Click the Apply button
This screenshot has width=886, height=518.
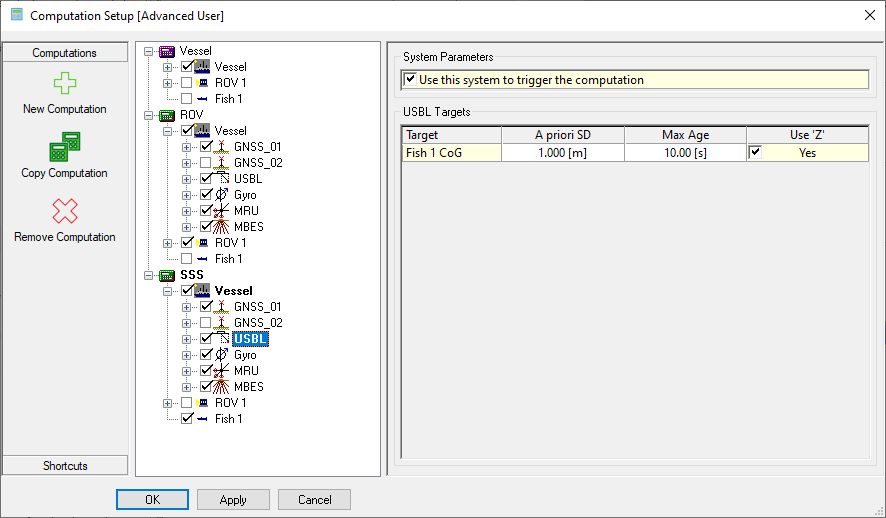(x=233, y=499)
